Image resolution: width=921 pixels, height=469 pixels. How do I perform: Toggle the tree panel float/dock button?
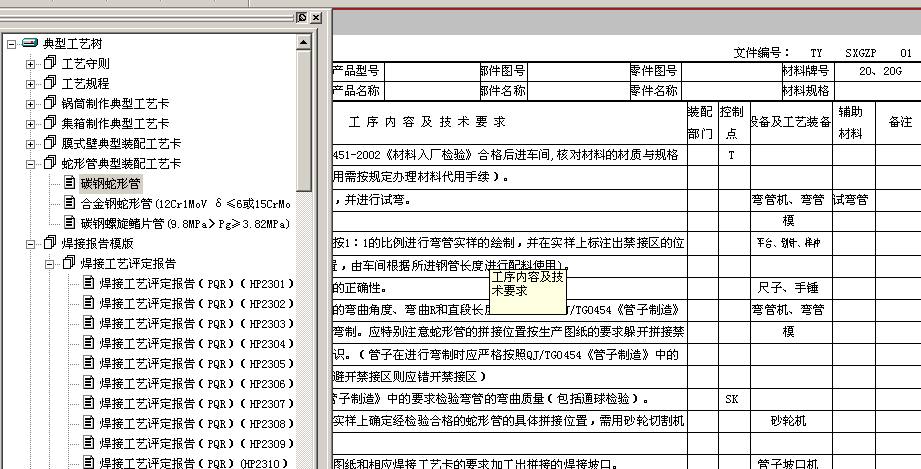pos(302,18)
